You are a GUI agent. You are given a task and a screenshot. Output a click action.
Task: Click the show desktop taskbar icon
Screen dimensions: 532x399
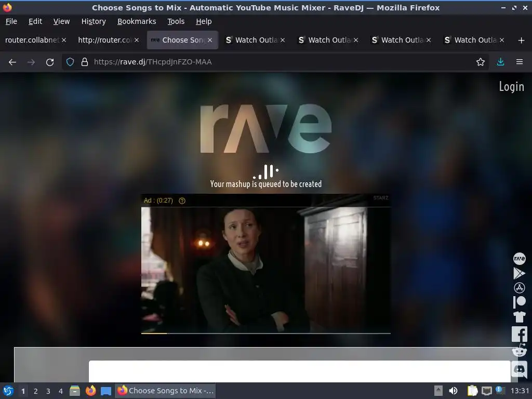point(106,391)
